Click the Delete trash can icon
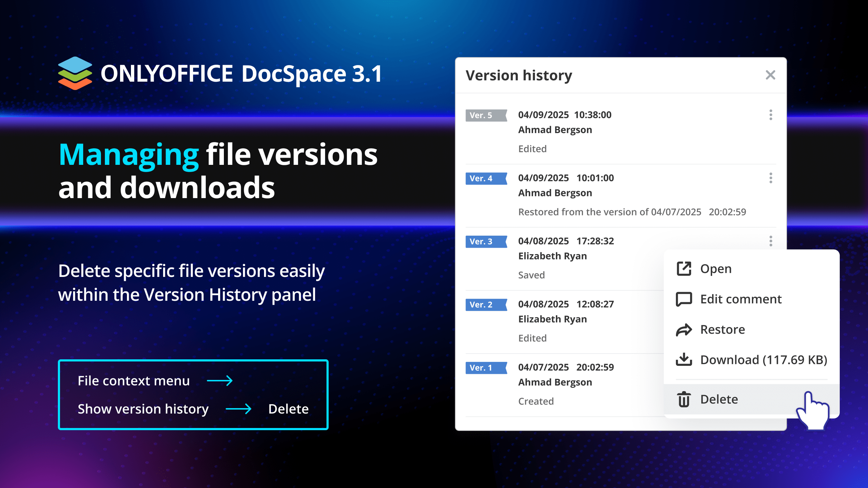The image size is (868, 488). 684,399
